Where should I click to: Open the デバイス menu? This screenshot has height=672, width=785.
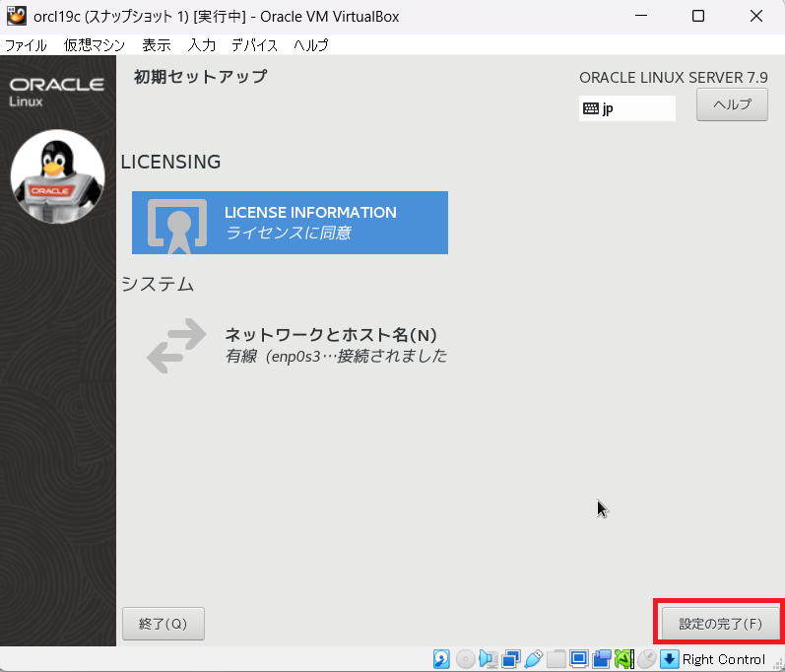254,45
